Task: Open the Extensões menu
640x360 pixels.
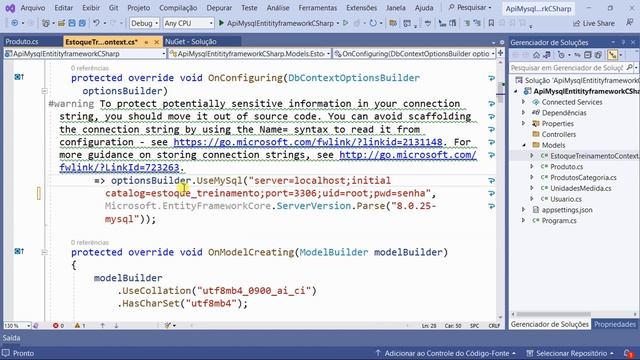Action: (361, 8)
